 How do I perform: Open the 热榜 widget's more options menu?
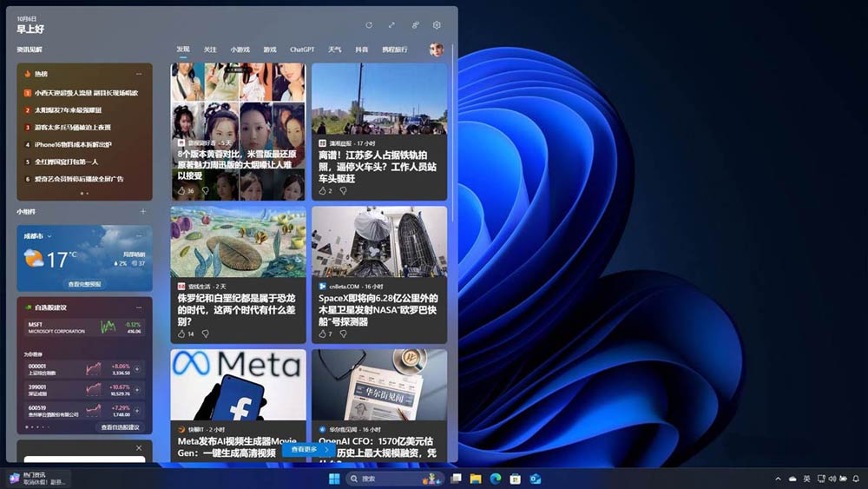pyautogui.click(x=138, y=74)
